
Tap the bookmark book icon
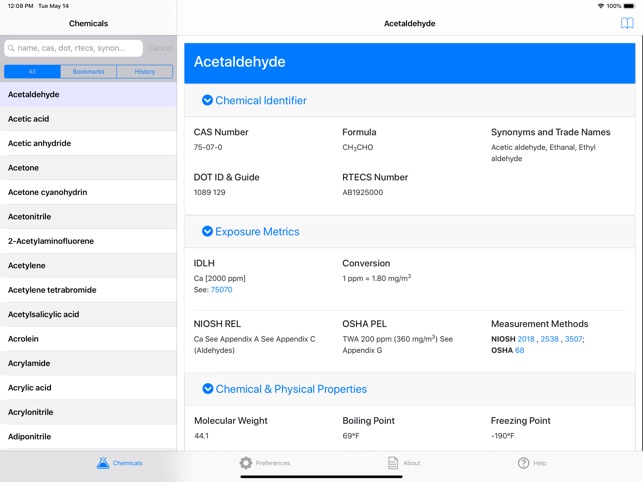[627, 23]
